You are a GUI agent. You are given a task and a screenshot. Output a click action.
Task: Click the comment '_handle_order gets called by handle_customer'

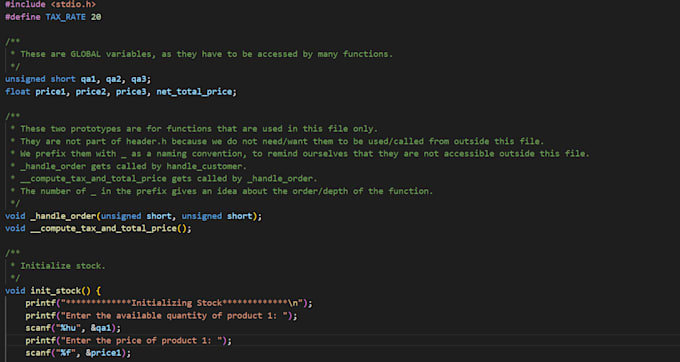click(x=133, y=166)
